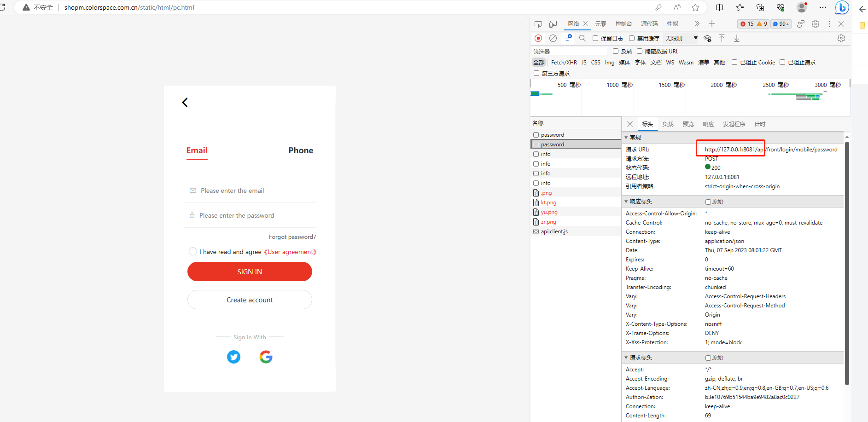868x422 pixels.
Task: Open split screen in browser toolbar
Action: pos(720,7)
